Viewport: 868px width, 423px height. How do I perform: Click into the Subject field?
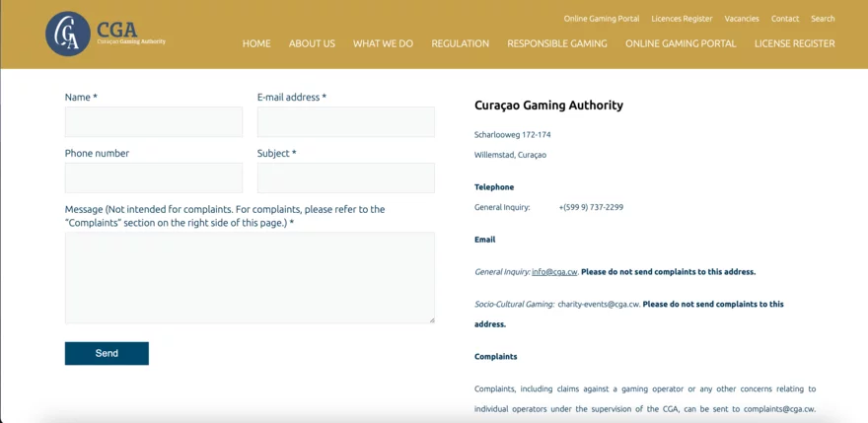point(345,178)
